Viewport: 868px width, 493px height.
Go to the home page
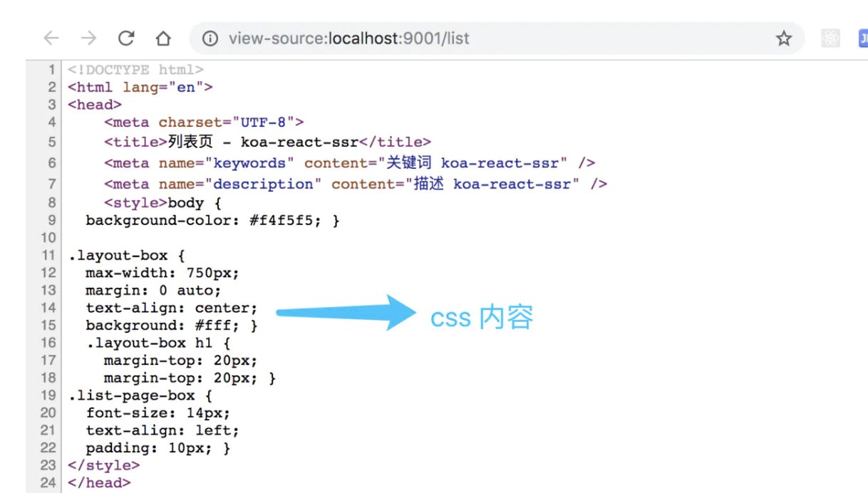coord(163,38)
